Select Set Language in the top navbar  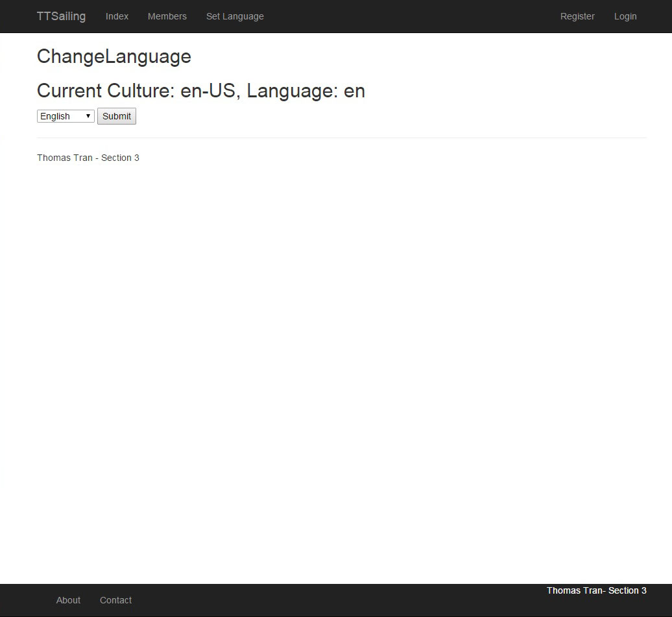coord(235,16)
